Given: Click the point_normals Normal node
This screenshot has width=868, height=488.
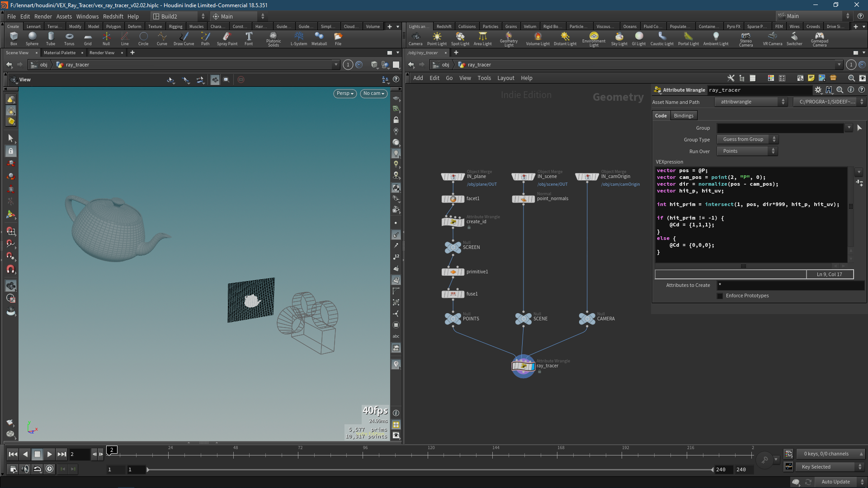Looking at the screenshot, I should pyautogui.click(x=523, y=199).
